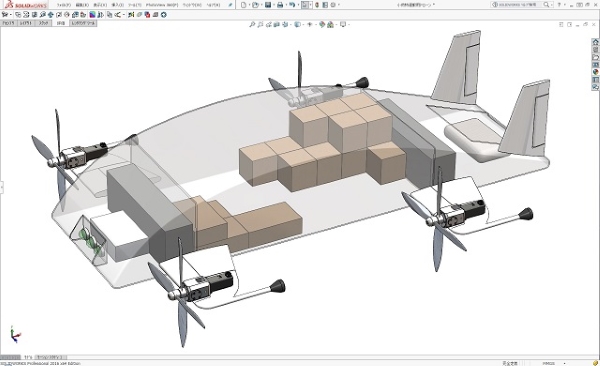Open the Tools (ツール) menu
The width and height of the screenshot is (600, 366).
point(134,5)
